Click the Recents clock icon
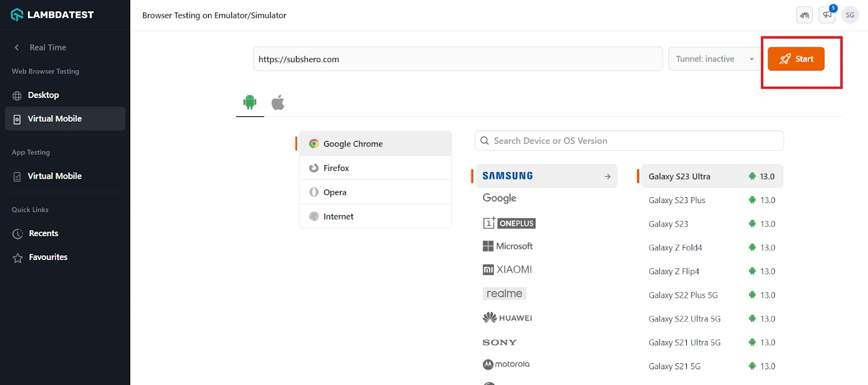This screenshot has height=385, width=868. [x=18, y=234]
